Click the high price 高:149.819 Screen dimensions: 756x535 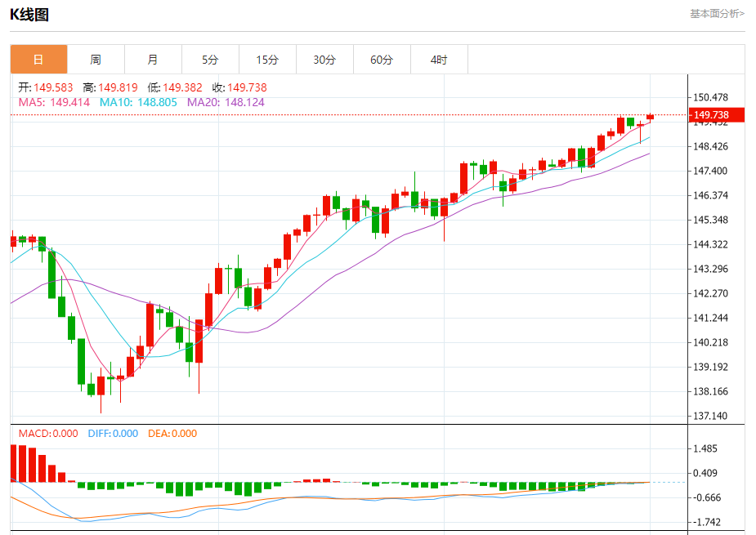pyautogui.click(x=110, y=87)
